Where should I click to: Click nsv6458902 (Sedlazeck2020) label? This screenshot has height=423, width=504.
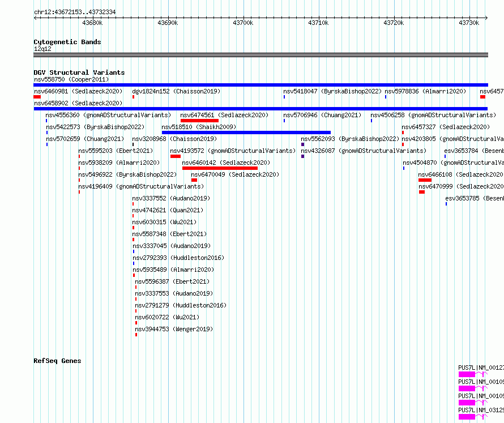[78, 103]
